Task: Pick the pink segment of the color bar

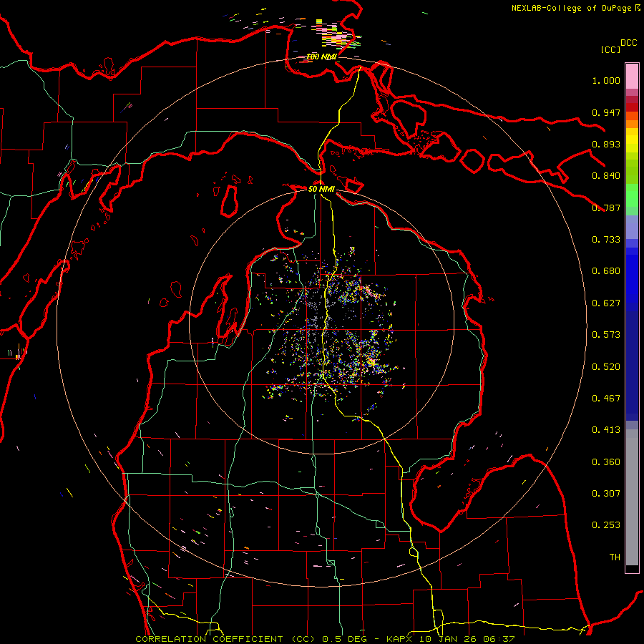Action: click(x=632, y=76)
